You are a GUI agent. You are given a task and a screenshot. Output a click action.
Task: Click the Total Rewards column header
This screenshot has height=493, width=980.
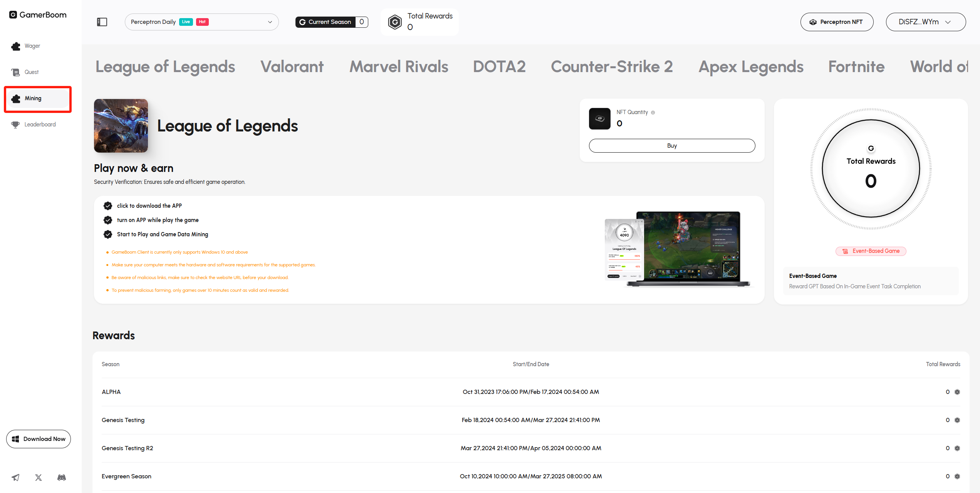point(943,364)
